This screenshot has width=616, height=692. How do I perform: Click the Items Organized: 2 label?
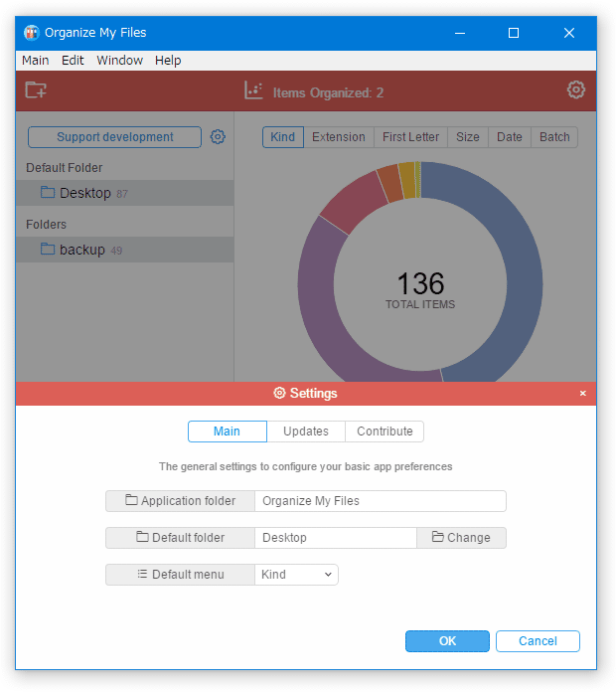tap(328, 92)
